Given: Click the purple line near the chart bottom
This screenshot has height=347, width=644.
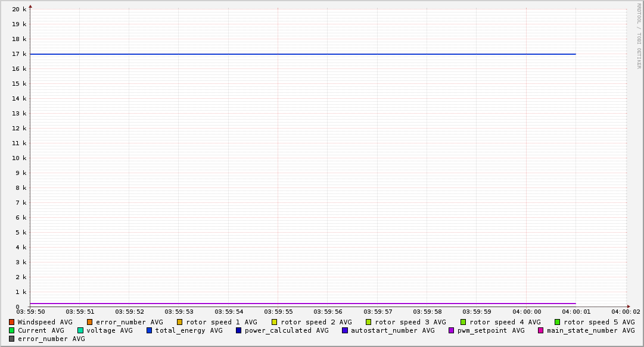Looking at the screenshot, I should [x=298, y=304].
